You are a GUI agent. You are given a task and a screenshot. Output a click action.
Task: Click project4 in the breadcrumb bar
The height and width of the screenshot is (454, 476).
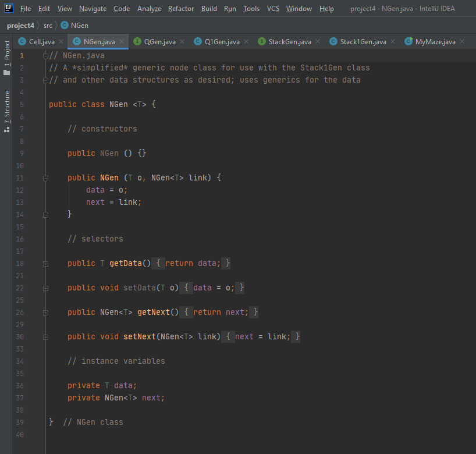click(20, 26)
